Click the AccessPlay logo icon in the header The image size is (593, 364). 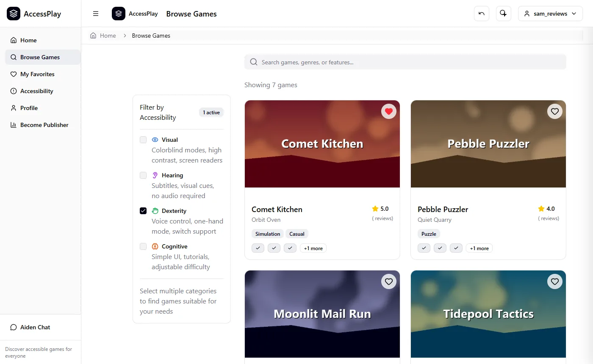(119, 14)
